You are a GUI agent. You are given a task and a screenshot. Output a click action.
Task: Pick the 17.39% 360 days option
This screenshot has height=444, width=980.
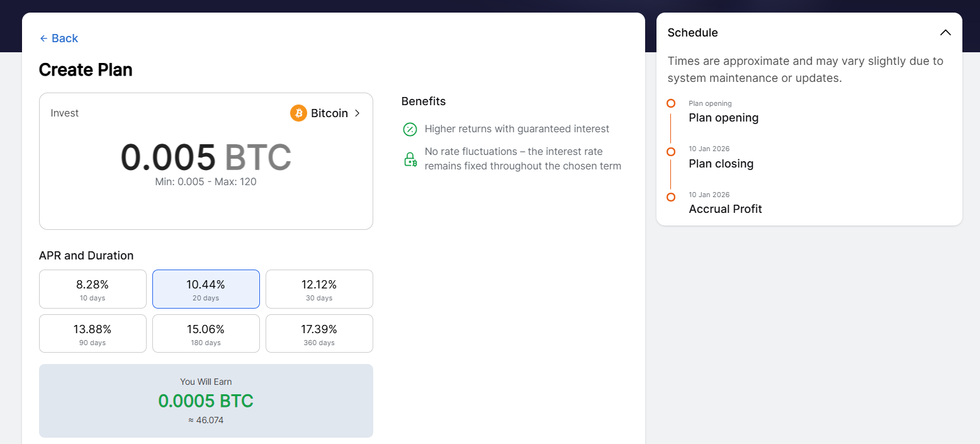tap(319, 334)
